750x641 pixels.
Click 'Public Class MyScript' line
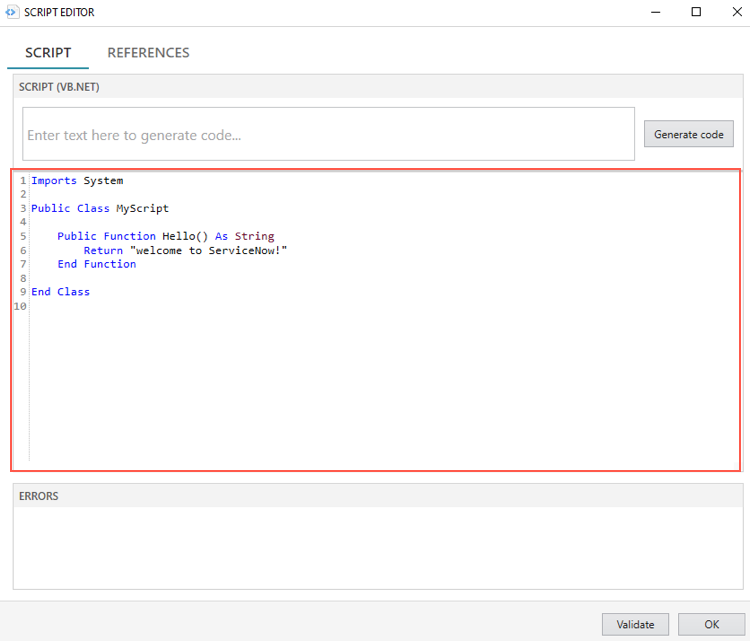pos(100,209)
